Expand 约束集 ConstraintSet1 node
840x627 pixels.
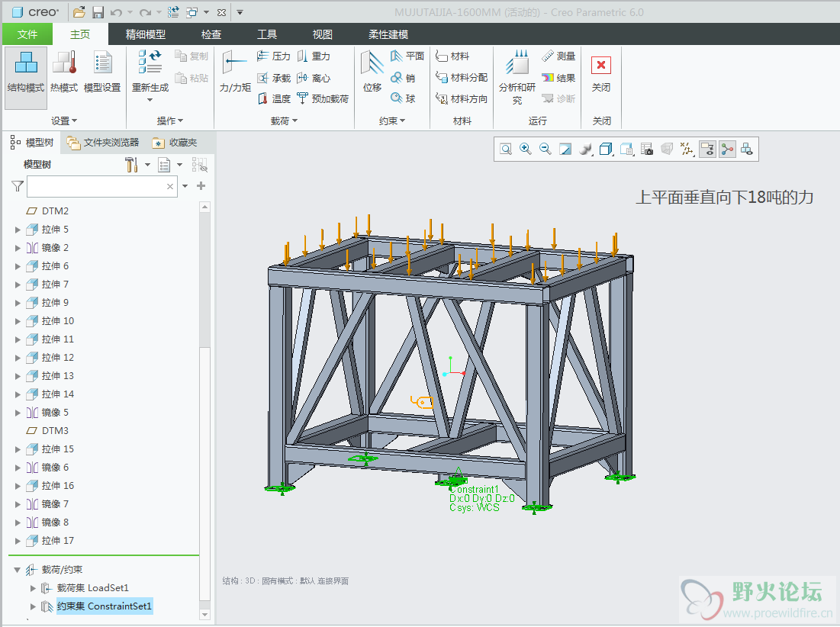point(34,606)
